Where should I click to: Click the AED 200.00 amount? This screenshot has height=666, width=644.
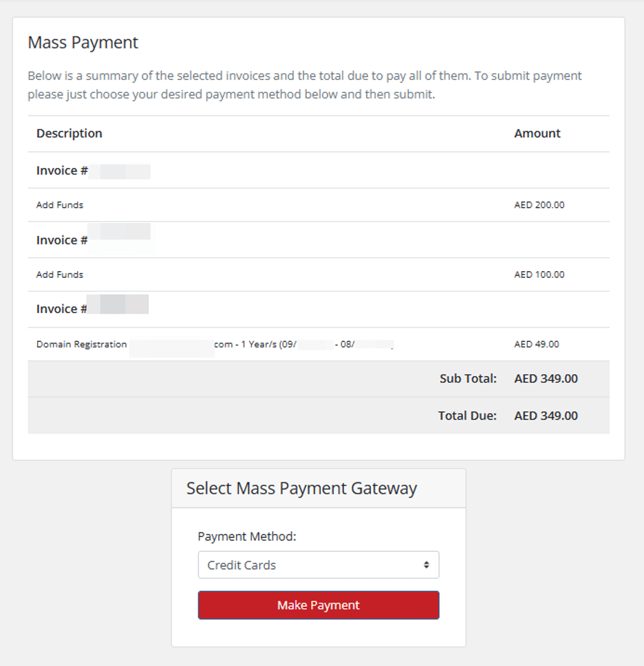[539, 205]
